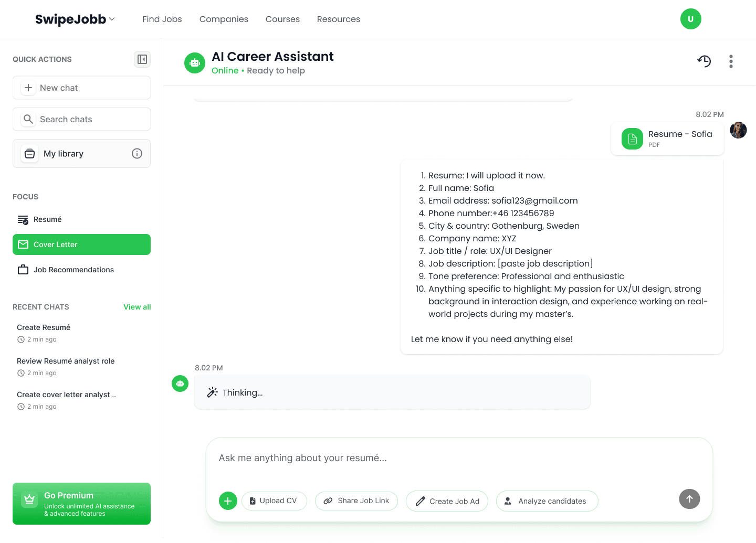
Task: Click the AI Career Assistant robot avatar
Action: click(195, 63)
